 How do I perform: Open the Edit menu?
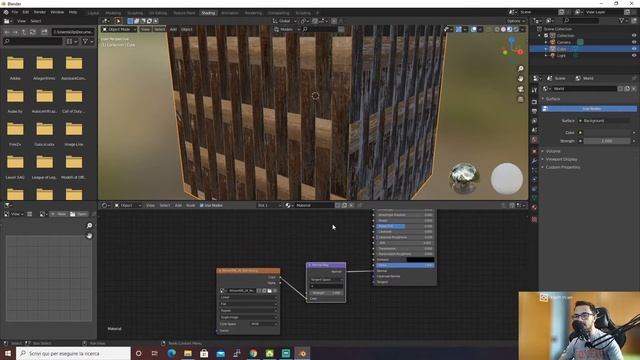pos(26,12)
